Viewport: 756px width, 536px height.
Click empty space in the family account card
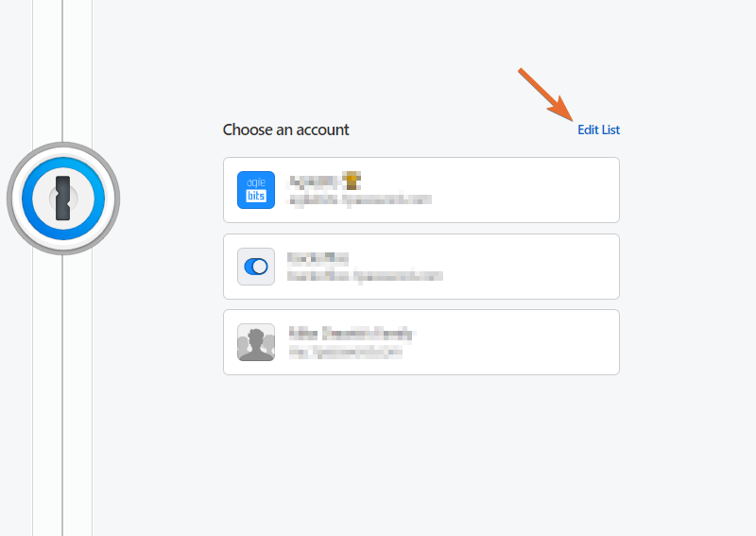(529, 342)
